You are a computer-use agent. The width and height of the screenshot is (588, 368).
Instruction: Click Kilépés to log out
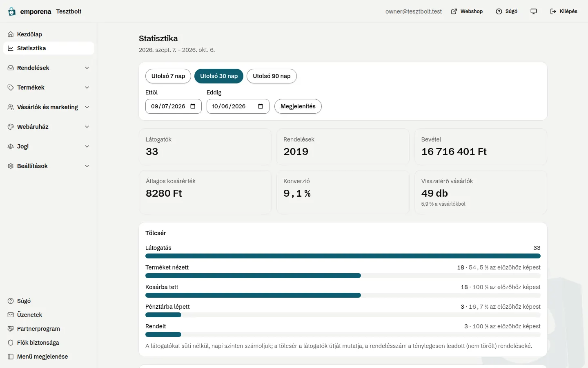click(564, 11)
